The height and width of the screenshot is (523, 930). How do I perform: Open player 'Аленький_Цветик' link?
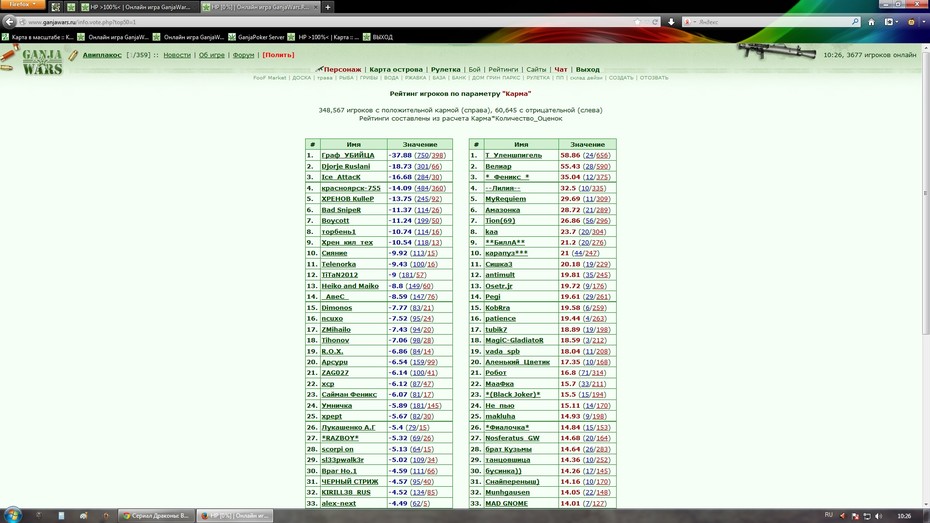[518, 362]
